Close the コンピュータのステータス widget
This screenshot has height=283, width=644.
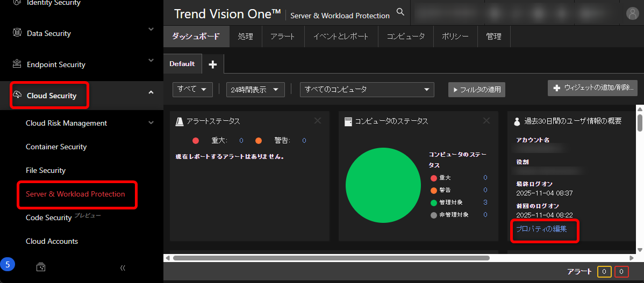[x=486, y=121]
